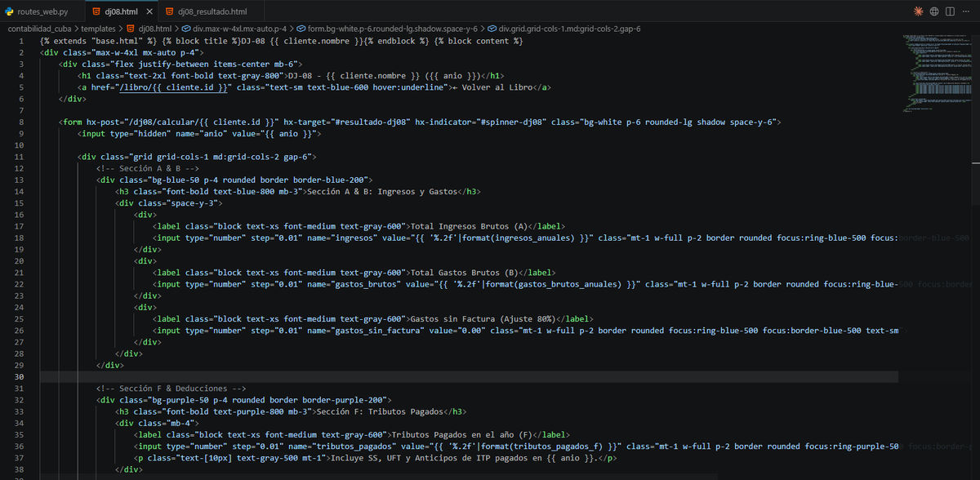
Task: Open the Claude Code icon in editor toolbar
Action: pyautogui.click(x=919, y=11)
